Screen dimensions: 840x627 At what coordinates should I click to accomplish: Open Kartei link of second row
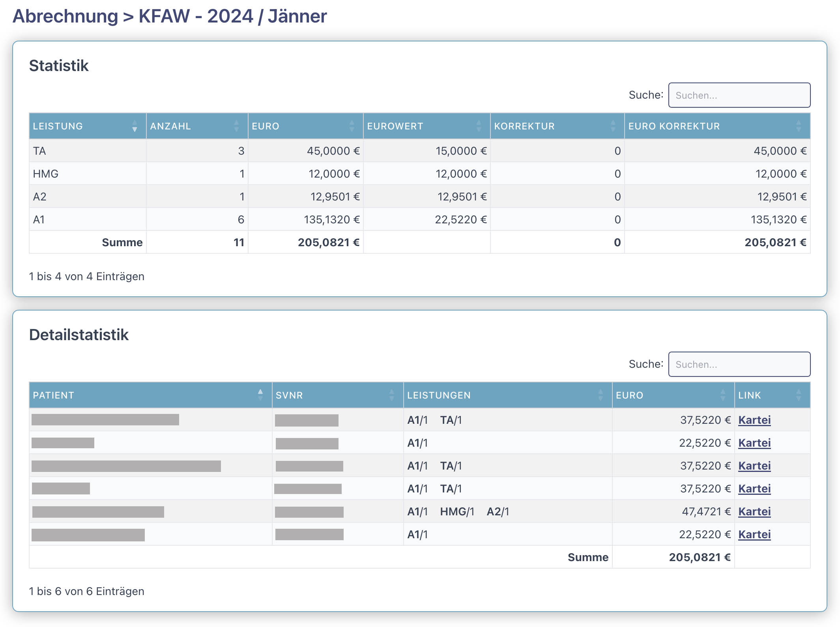click(x=754, y=443)
